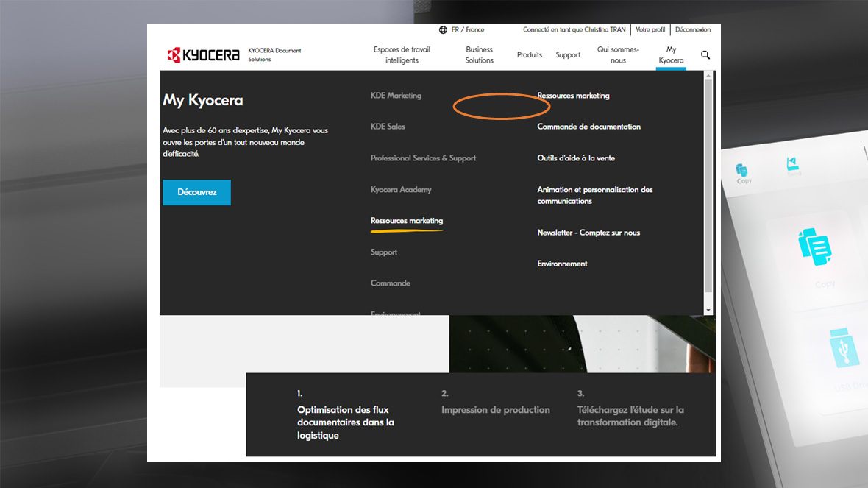Screen dimensions: 868x488
Task: Select slide 3 Téléchargez l'étude
Action: click(x=630, y=416)
